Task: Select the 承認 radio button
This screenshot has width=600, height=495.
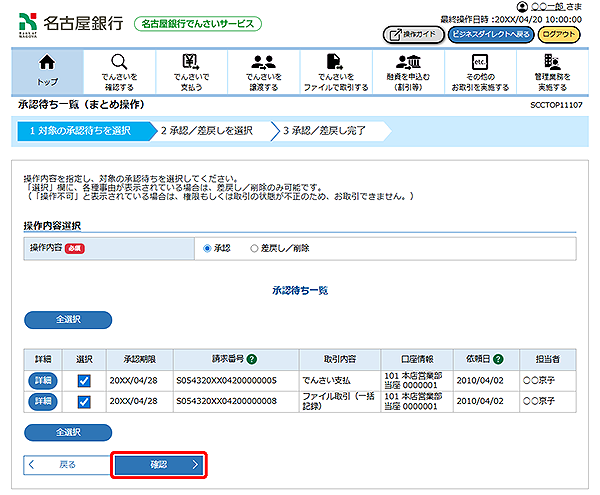Action: (207, 247)
